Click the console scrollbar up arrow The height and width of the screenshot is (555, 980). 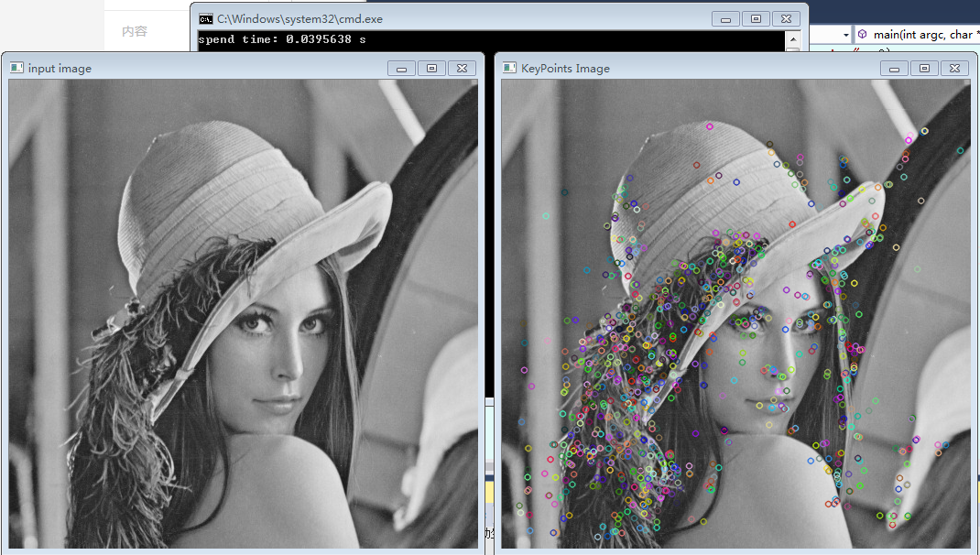coord(792,38)
